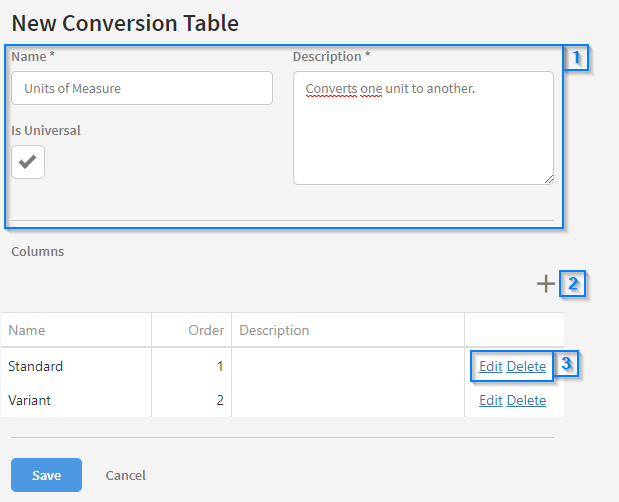Viewport: 619px width, 502px height.
Task: Select the Standard row name cell
Action: coord(36,366)
